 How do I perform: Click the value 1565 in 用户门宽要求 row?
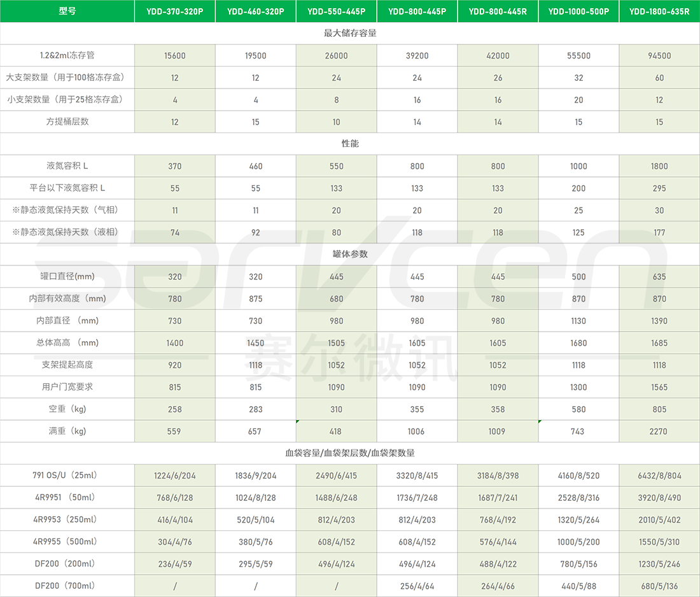pos(659,387)
